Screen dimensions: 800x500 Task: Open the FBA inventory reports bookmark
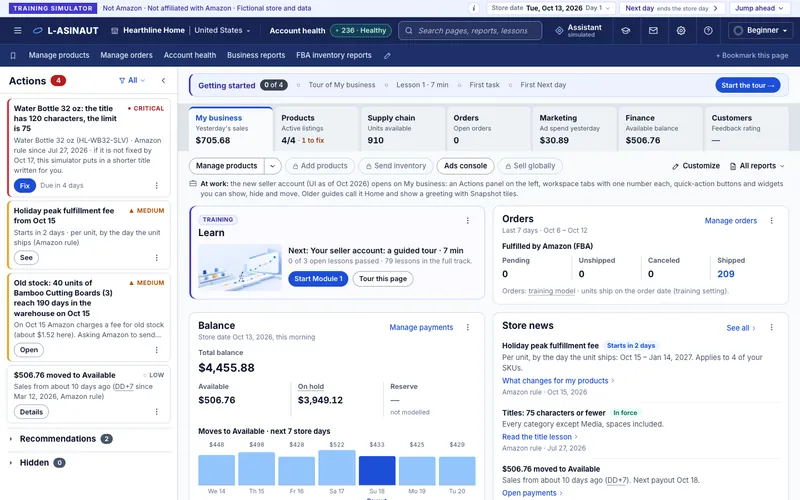click(334, 55)
